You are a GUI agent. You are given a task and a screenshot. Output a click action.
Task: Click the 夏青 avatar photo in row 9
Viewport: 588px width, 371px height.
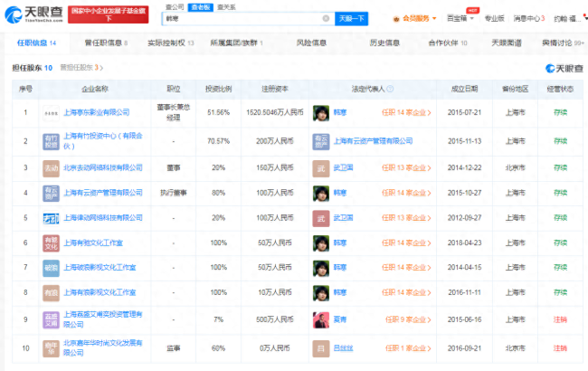(x=321, y=319)
